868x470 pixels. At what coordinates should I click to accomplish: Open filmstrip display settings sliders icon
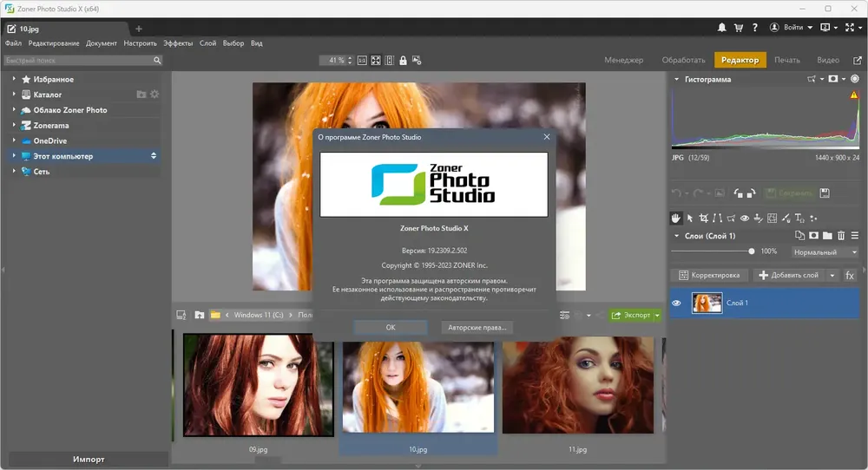[x=564, y=315]
